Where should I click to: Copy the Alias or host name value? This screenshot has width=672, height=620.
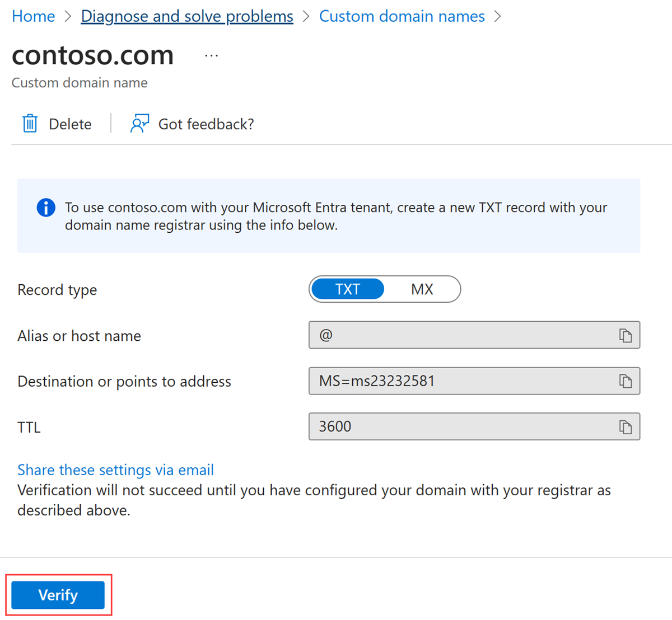click(625, 335)
